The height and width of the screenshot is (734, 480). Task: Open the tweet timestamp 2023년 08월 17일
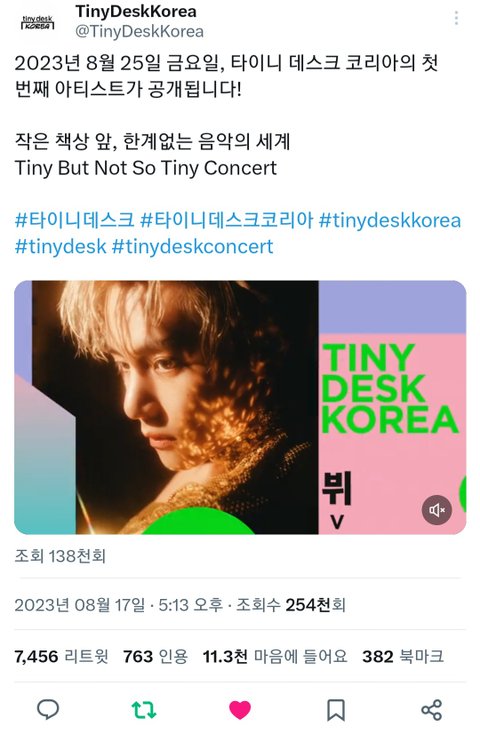tap(80, 605)
